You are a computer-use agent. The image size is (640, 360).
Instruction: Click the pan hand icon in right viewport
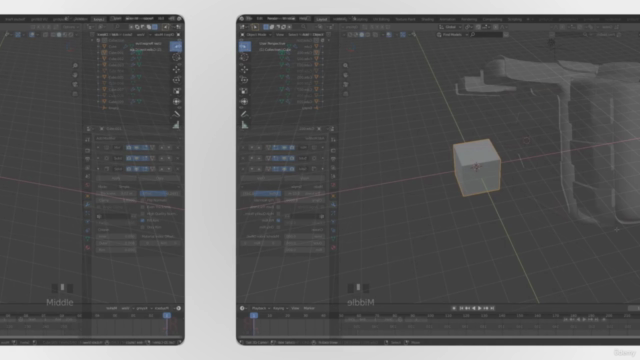click(346, 75)
